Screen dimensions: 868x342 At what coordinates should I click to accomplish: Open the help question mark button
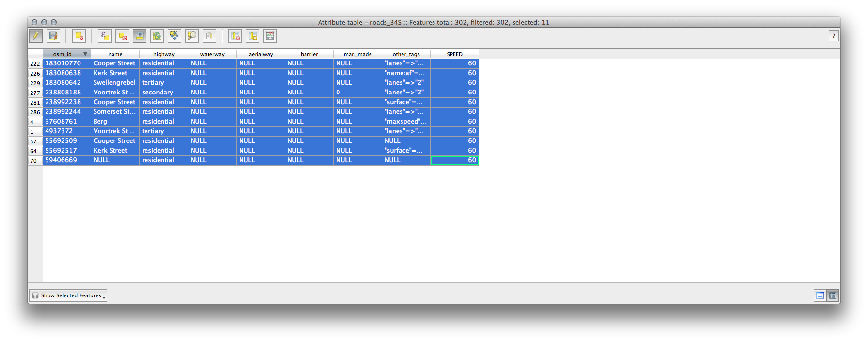[x=834, y=36]
